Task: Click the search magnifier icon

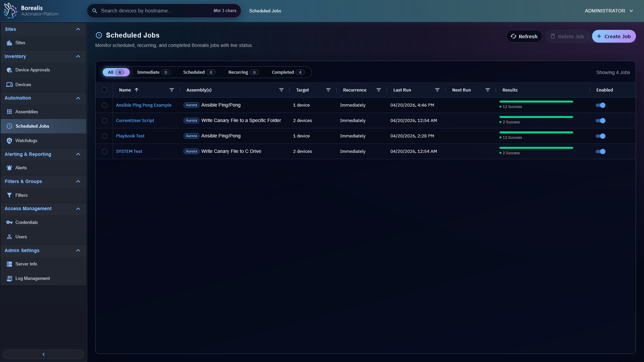Action: 95,11
